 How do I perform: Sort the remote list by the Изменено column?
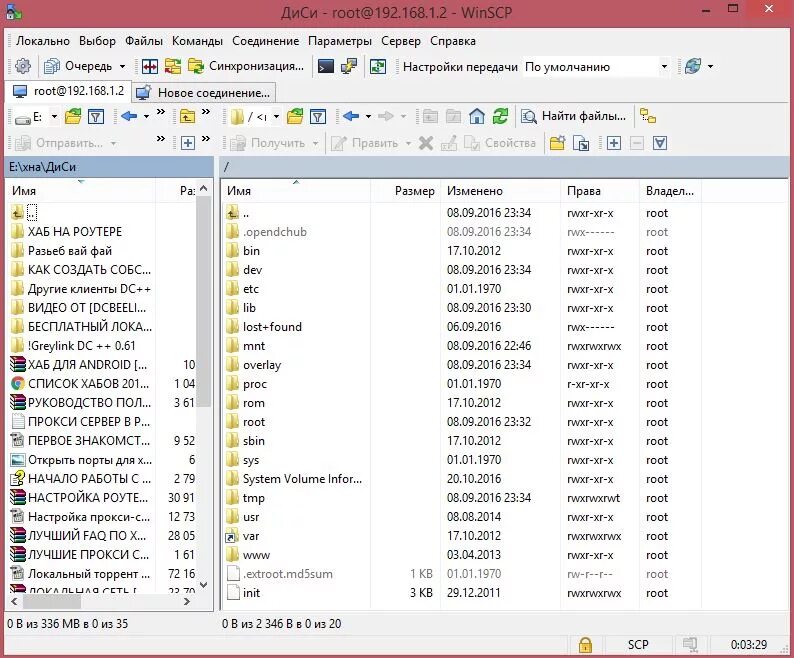(501, 191)
